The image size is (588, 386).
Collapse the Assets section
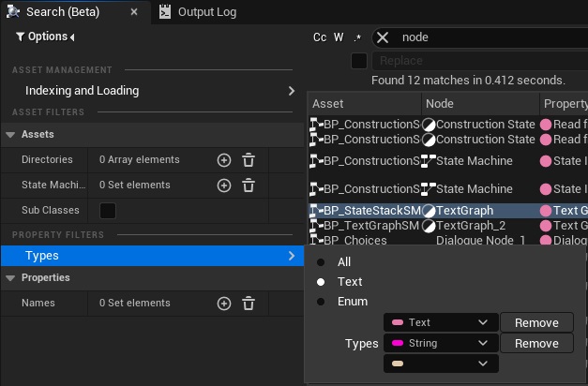coord(11,135)
